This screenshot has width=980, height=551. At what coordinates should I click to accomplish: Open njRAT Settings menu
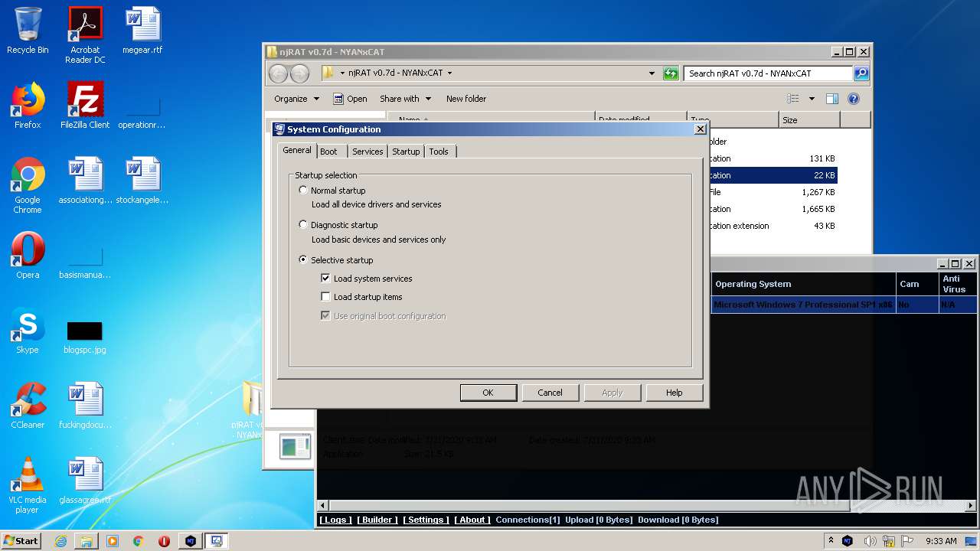pos(426,520)
